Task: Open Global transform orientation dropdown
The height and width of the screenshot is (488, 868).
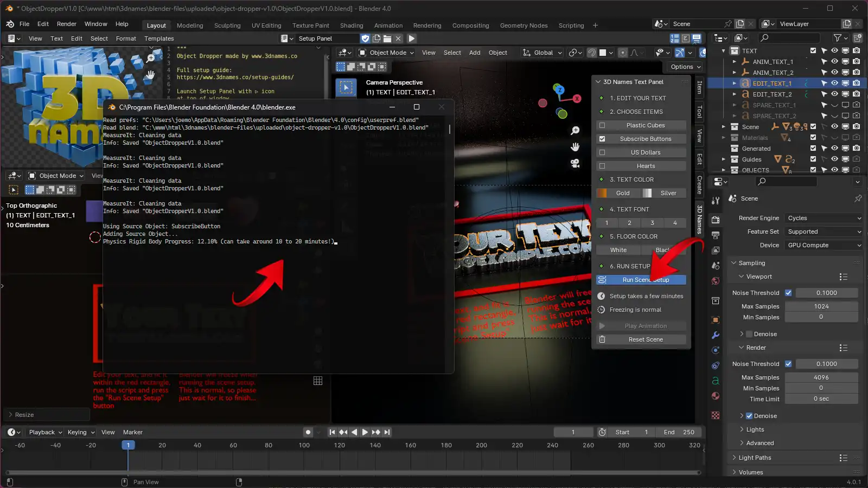Action: click(x=541, y=53)
